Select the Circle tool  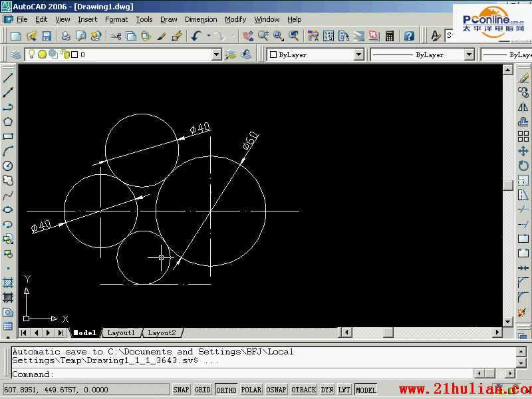click(8, 166)
